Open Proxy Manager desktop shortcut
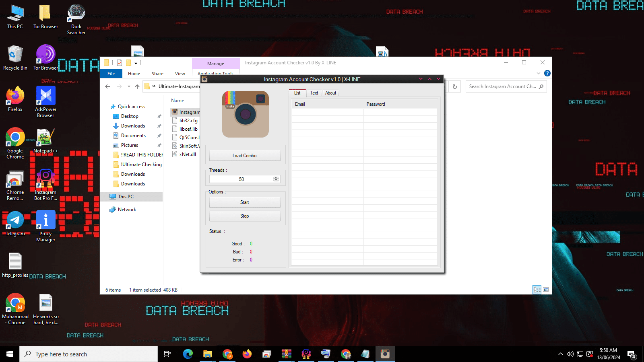The image size is (644, 362). 45,226
